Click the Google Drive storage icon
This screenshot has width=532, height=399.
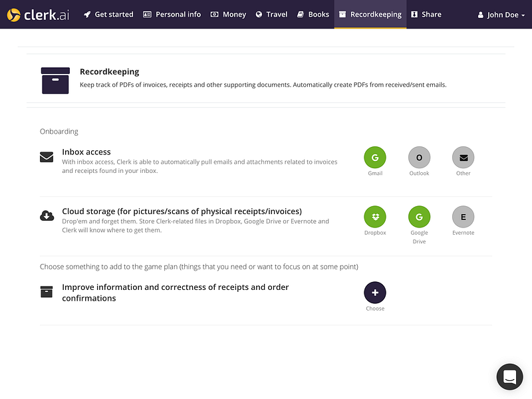click(419, 217)
